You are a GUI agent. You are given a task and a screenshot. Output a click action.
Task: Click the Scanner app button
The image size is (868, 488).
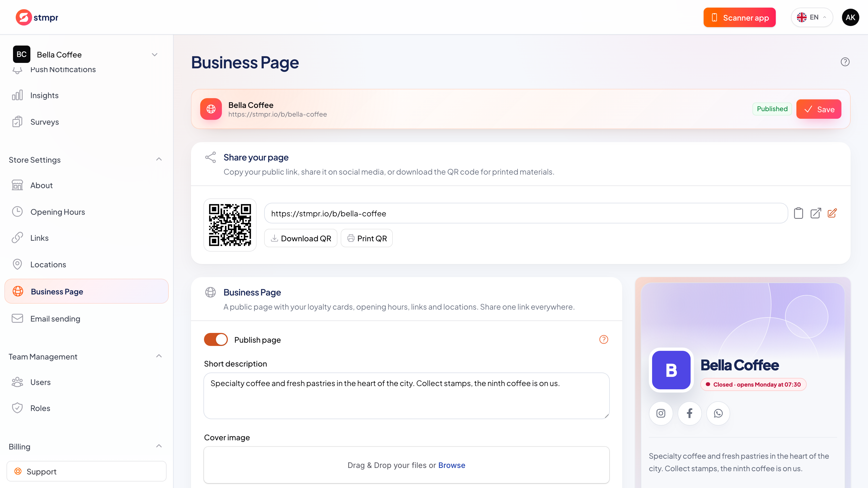click(x=739, y=17)
